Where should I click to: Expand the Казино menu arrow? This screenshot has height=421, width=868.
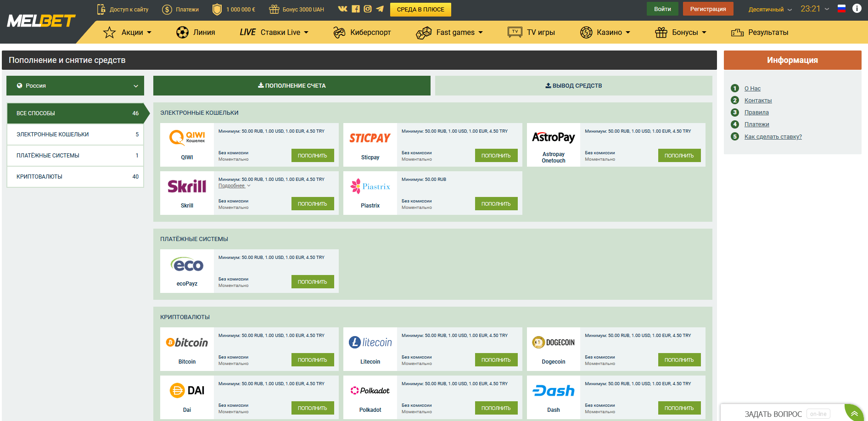(x=628, y=33)
